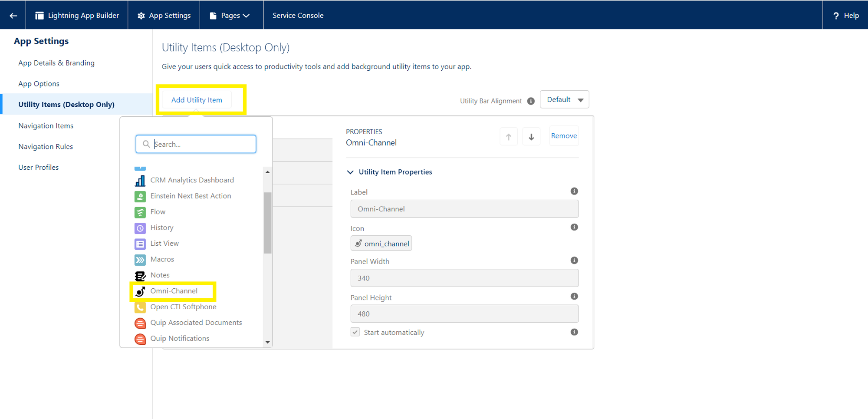Click the Icon field info icon
The height and width of the screenshot is (419, 868).
tap(574, 227)
